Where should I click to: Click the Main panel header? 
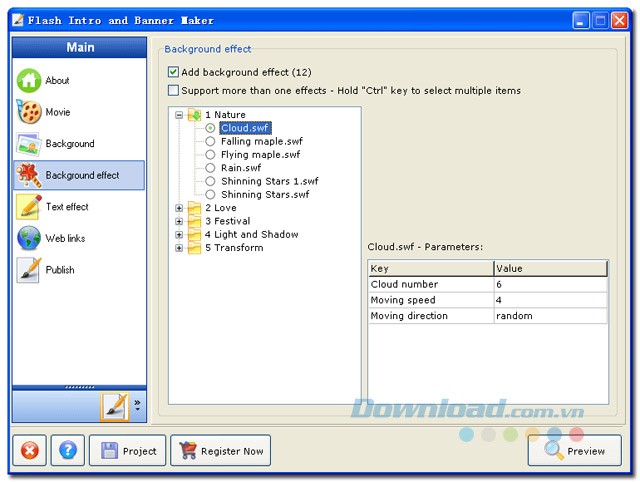click(x=79, y=47)
